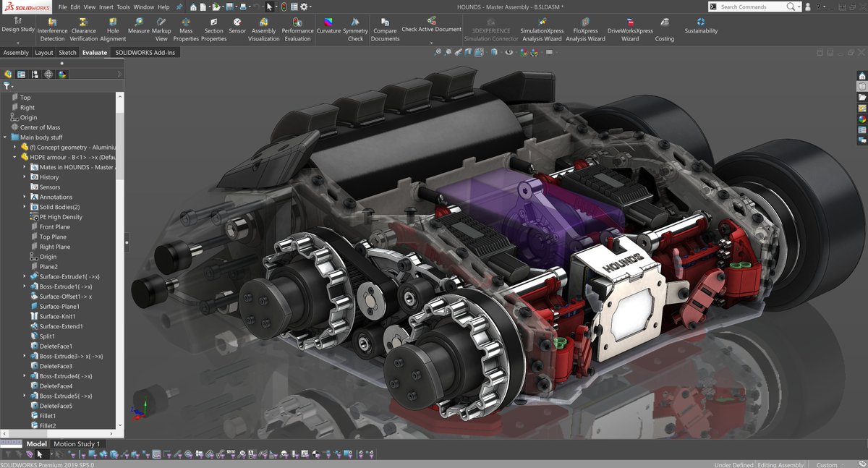Collapse the Main body stuff folder
Screen dimensions: 868x468
[5, 137]
